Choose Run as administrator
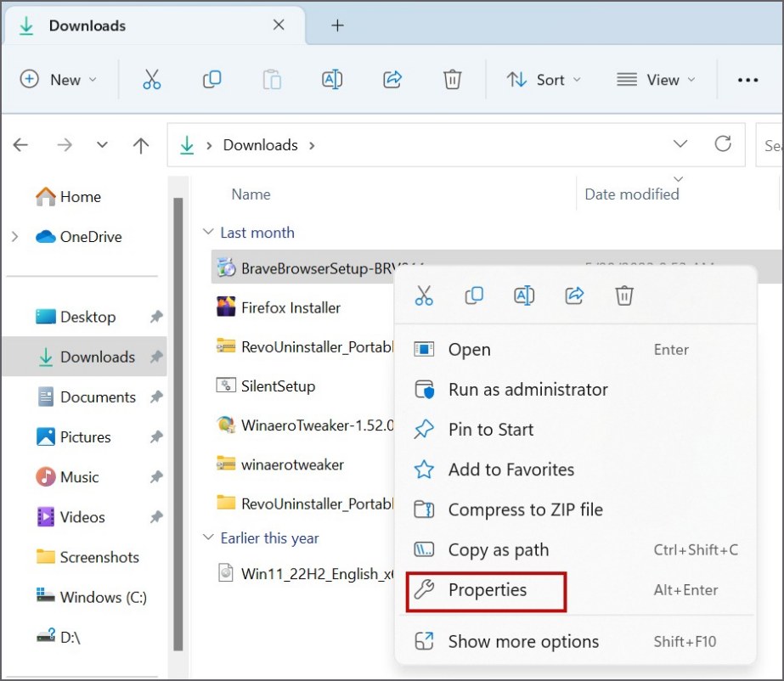The width and height of the screenshot is (784, 681). tap(527, 390)
